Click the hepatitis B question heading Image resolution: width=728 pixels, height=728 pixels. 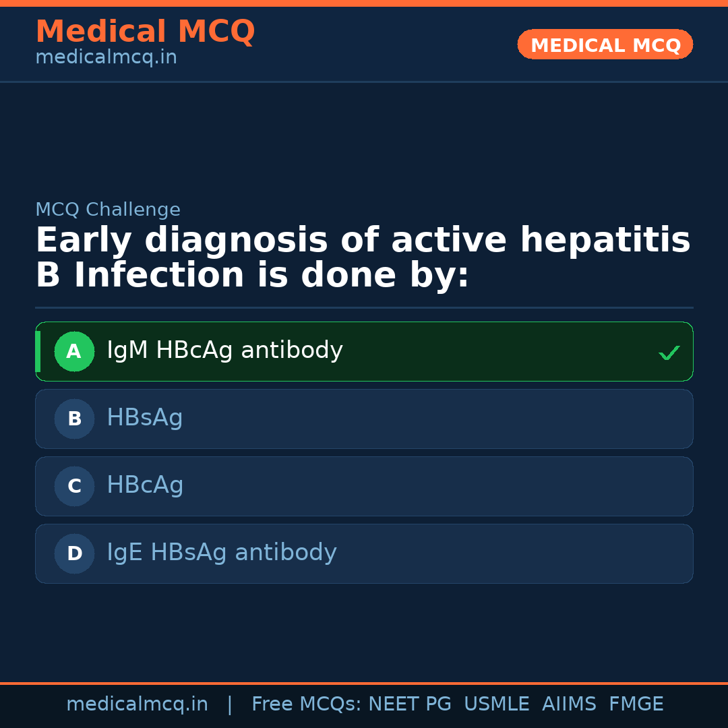[363, 258]
